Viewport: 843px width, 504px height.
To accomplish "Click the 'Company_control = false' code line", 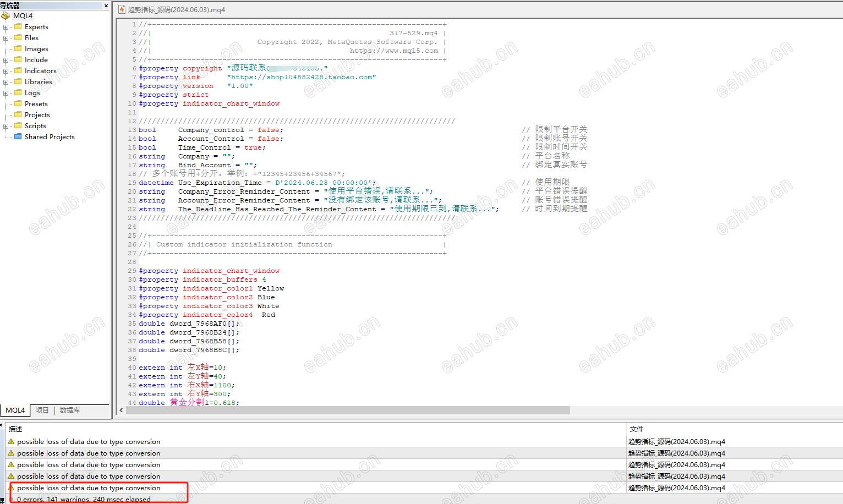I will (211, 130).
